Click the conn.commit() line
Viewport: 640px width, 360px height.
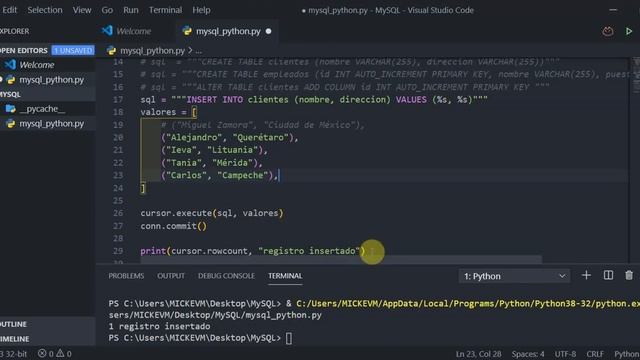[174, 226]
